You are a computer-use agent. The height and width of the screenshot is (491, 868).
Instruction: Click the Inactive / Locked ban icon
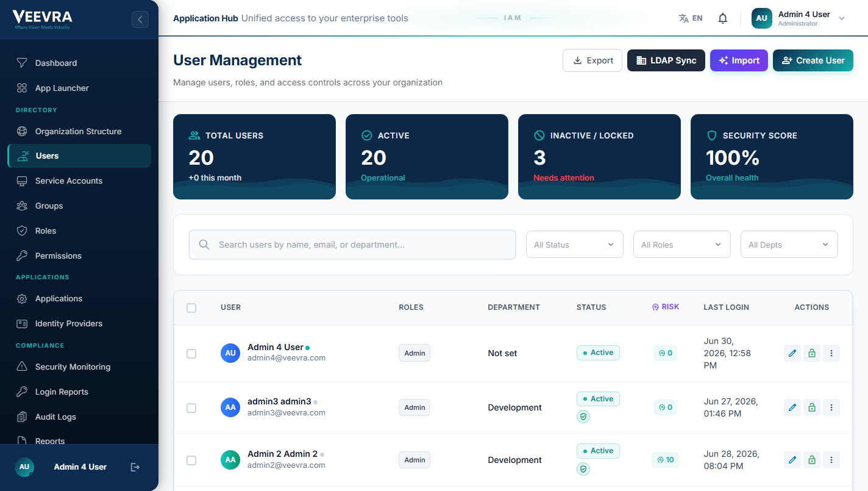click(x=539, y=135)
